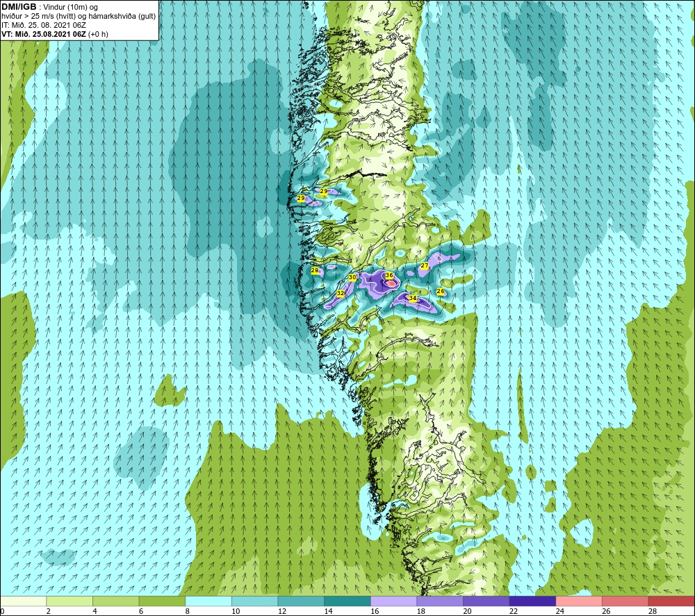Image resolution: width=695 pixels, height=616 pixels.
Task: Click the legend scale number 24
Action: tap(559, 611)
